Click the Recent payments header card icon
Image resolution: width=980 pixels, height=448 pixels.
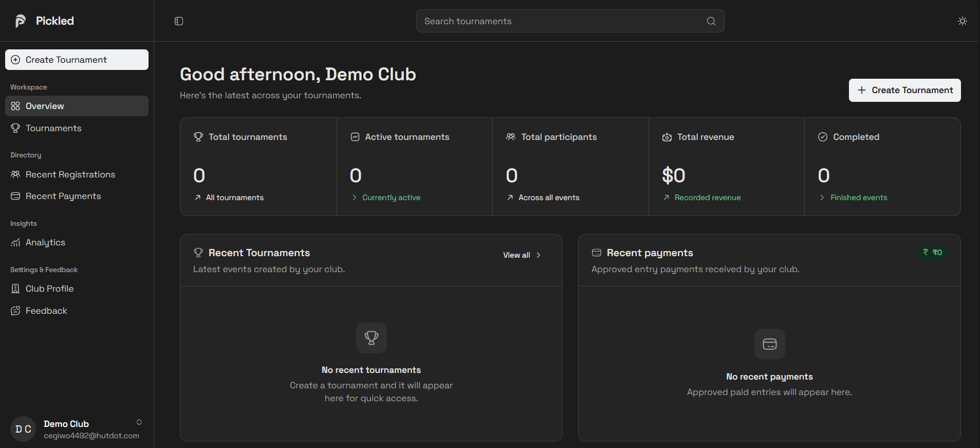597,253
